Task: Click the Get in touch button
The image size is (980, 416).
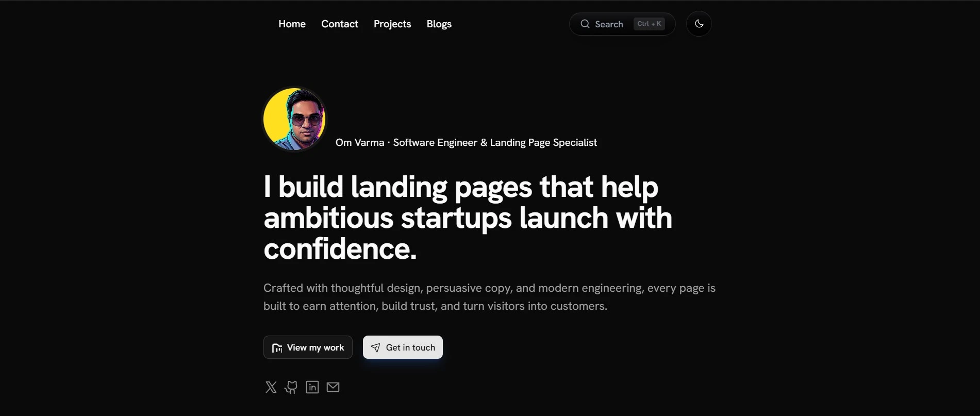Action: pyautogui.click(x=403, y=347)
